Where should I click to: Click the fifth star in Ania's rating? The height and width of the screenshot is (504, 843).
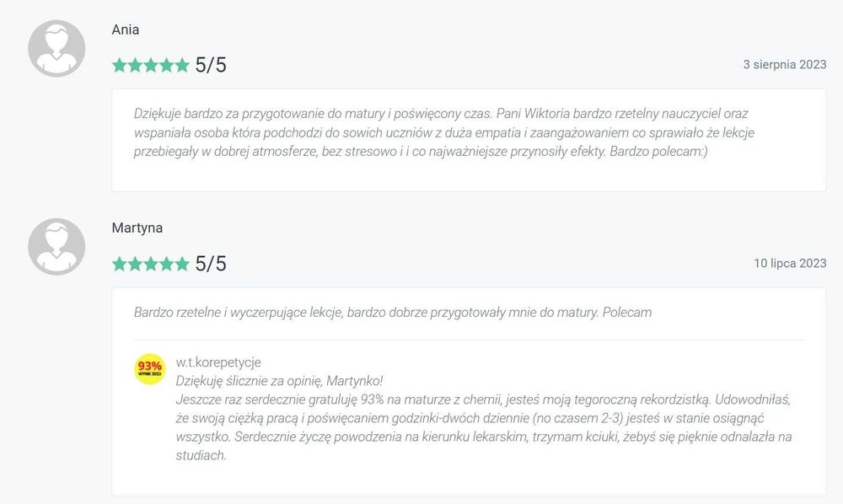[181, 66]
